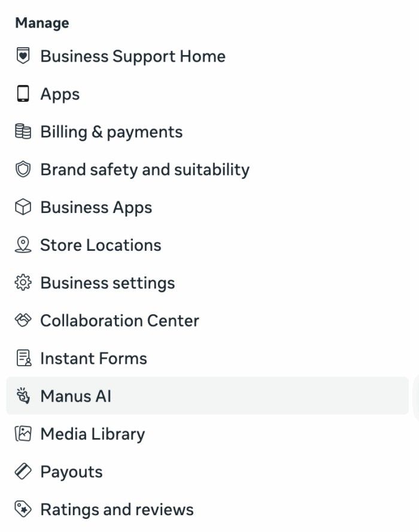Open Brand safety and suitability settings
Image resolution: width=419 pixels, height=532 pixels.
[x=144, y=169]
